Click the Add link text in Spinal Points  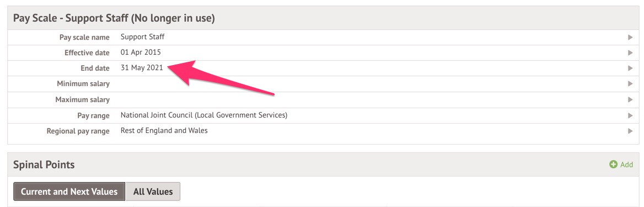point(626,164)
